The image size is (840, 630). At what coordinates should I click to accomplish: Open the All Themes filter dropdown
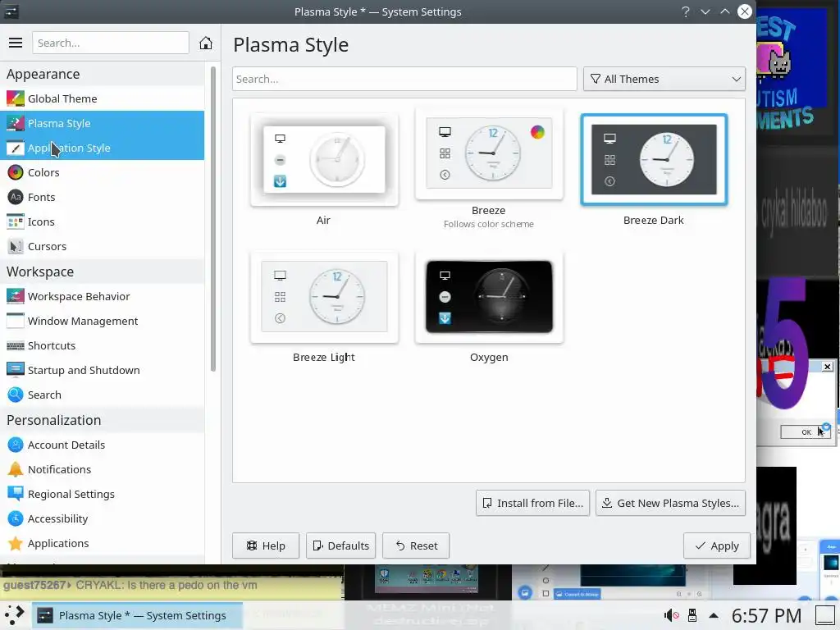coord(664,79)
